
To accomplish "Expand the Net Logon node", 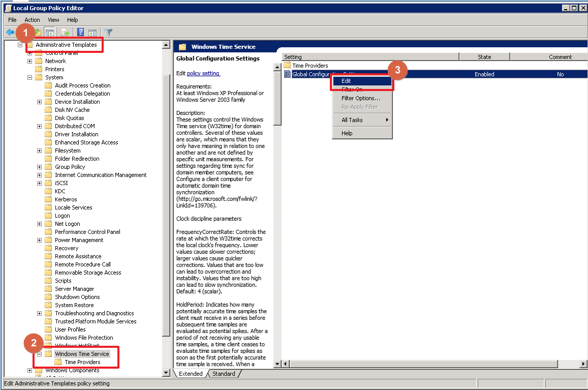I will (39, 224).
